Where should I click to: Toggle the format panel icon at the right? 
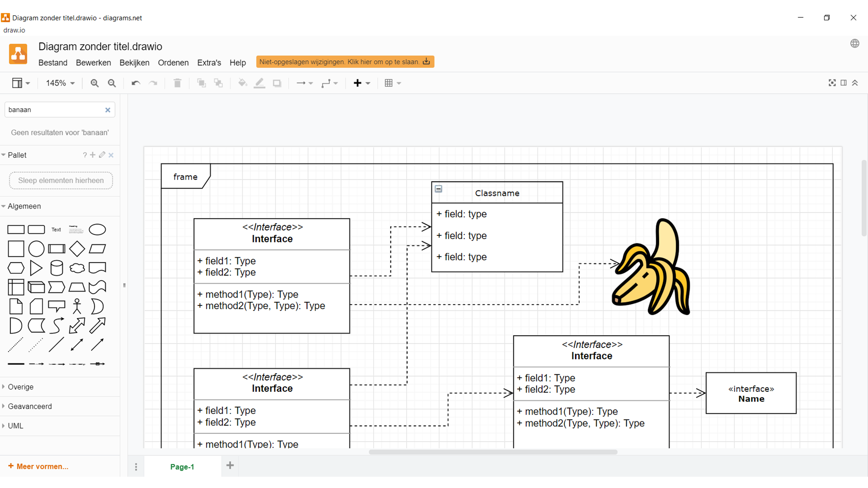(843, 83)
